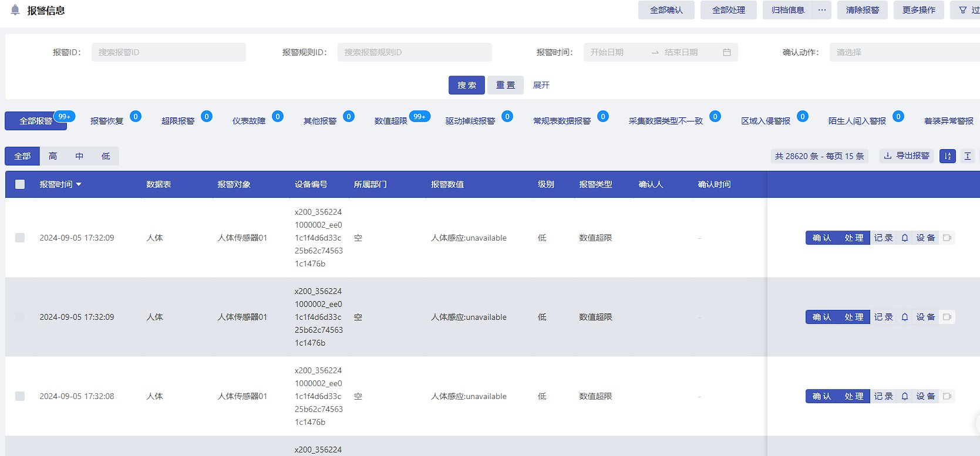Click the bell icon in the second alarm row

point(905,317)
